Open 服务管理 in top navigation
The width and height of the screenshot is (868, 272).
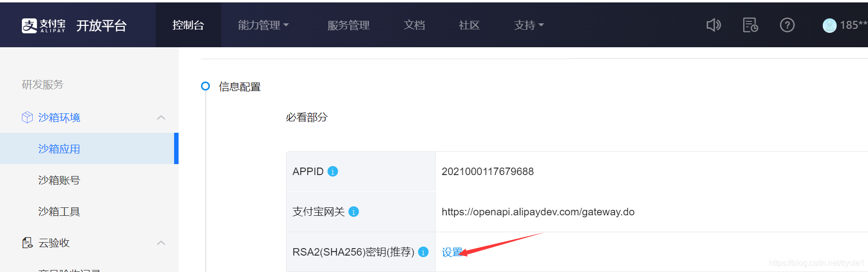click(x=348, y=25)
